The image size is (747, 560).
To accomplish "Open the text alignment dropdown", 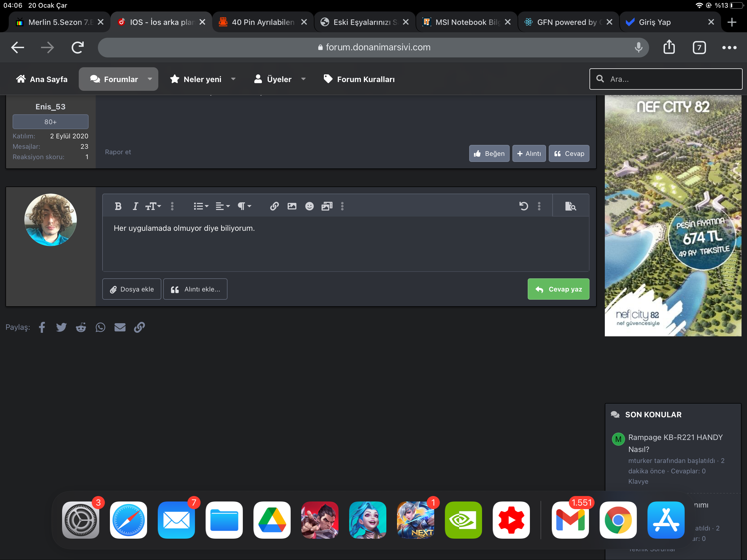I will coord(223,206).
